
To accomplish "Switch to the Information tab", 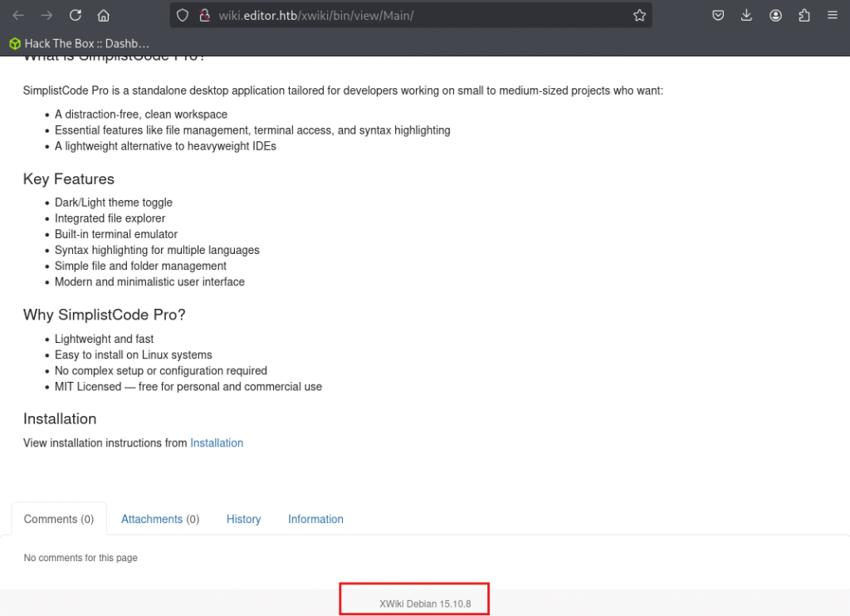I will (x=315, y=519).
